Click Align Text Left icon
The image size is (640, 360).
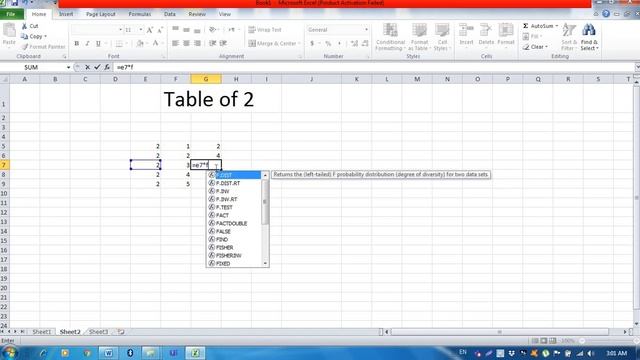coord(176,43)
